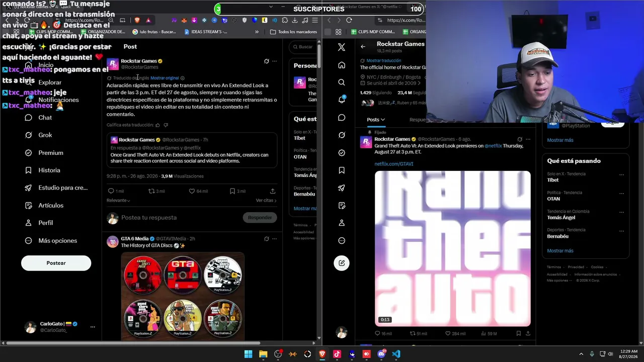Screen dimensions: 644x362
Task: Open Grok from the left X sidebar
Action: tap(38, 135)
